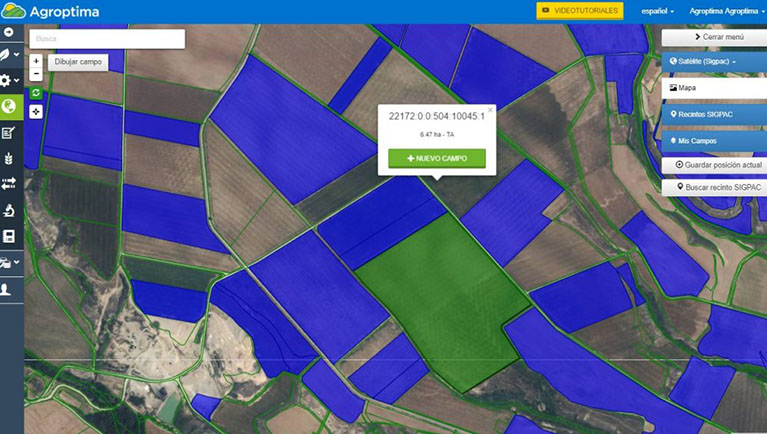This screenshot has width=767, height=434.
Task: Click the wheat crop icon in sidebar
Action: click(x=10, y=158)
